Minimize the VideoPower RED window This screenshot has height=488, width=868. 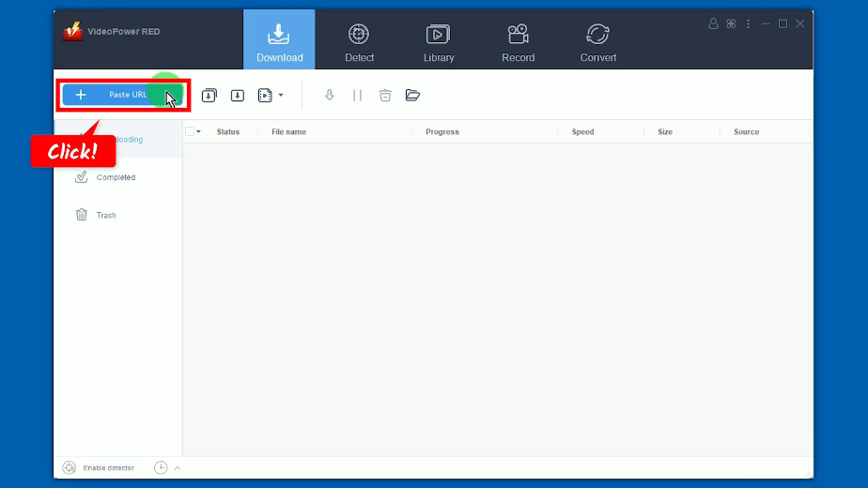[x=766, y=23]
